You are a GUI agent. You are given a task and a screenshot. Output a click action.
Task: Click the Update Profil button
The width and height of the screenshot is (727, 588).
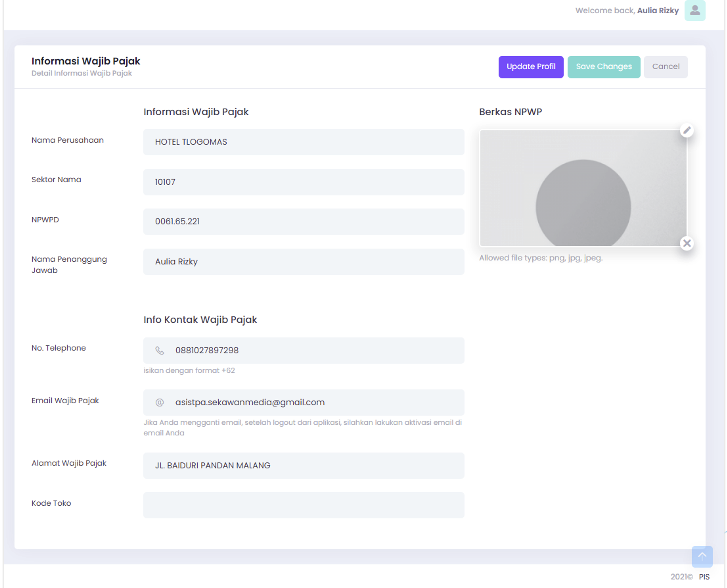click(x=531, y=67)
